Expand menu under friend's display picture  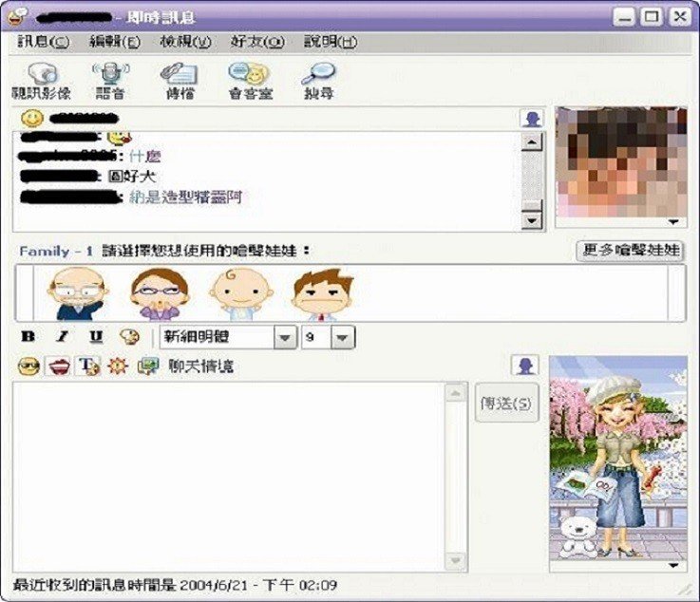pos(673,222)
